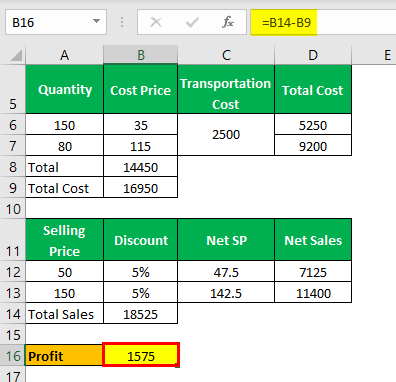This screenshot has width=396, height=382.
Task: Select quantity cell with value 150 in row 6
Action: (x=65, y=125)
